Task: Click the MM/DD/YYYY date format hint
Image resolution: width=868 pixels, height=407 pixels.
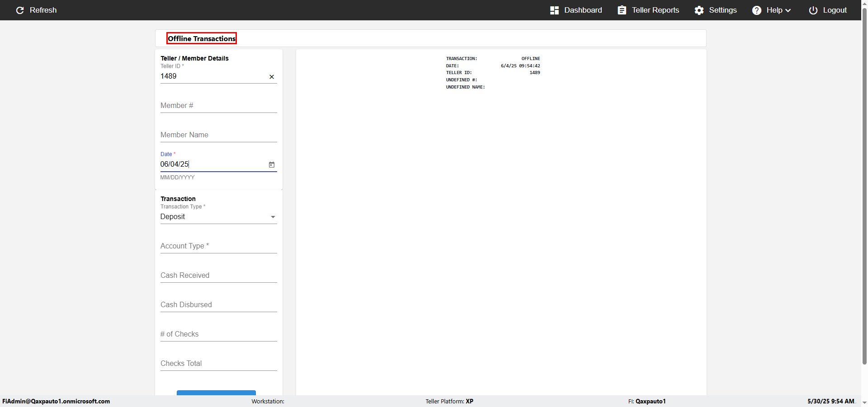Action: 177,178
